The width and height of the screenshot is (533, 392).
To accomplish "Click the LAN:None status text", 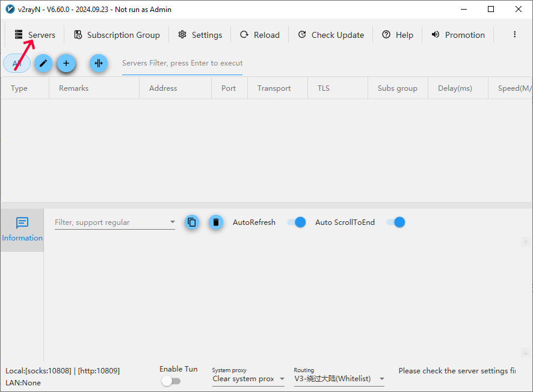I will [23, 383].
